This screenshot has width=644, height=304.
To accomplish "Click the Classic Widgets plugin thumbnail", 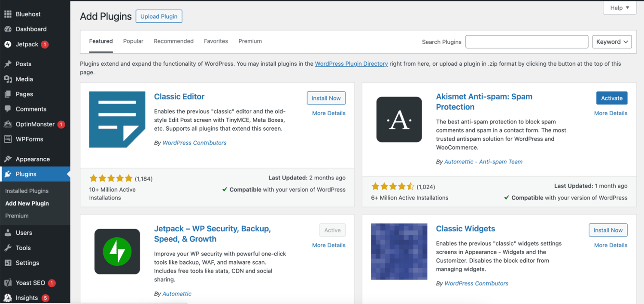I will coord(399,252).
